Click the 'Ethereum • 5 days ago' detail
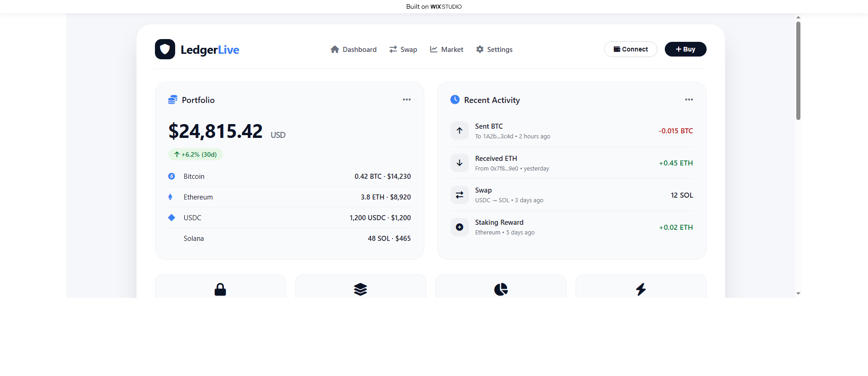This screenshot has height=376, width=868. click(x=505, y=233)
